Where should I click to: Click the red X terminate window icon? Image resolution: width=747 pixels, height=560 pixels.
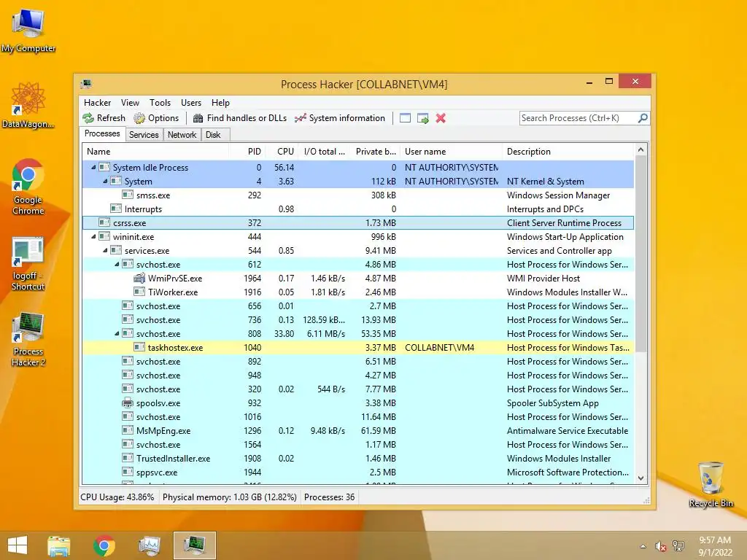tap(441, 118)
